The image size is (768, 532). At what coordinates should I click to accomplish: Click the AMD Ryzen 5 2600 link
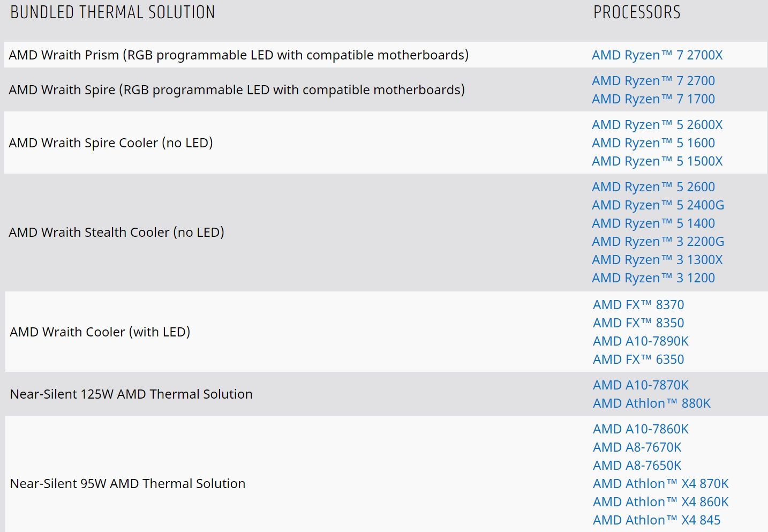653,187
